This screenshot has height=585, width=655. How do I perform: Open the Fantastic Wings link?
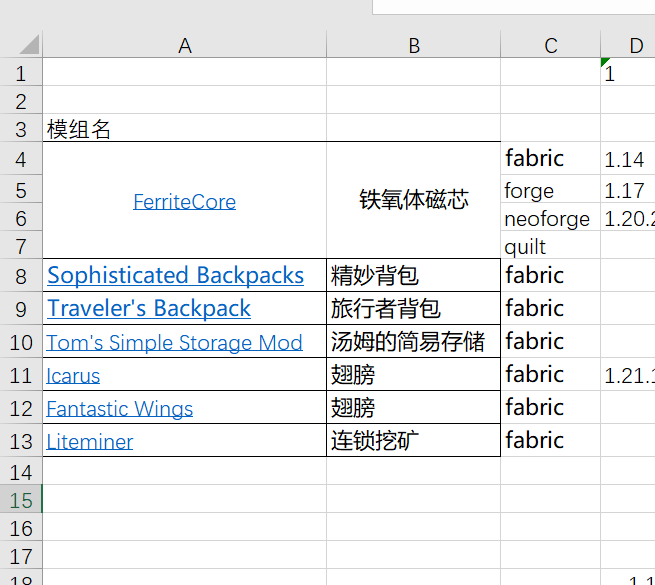(x=119, y=408)
